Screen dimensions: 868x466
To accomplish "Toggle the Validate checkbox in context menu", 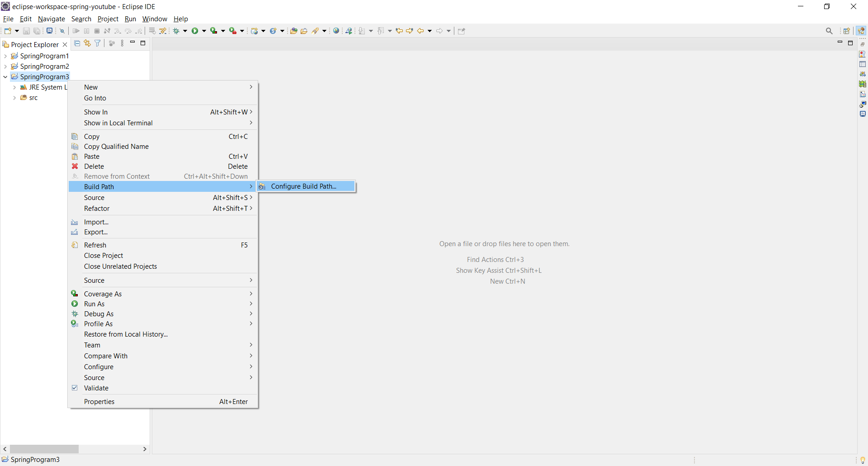I will [75, 388].
